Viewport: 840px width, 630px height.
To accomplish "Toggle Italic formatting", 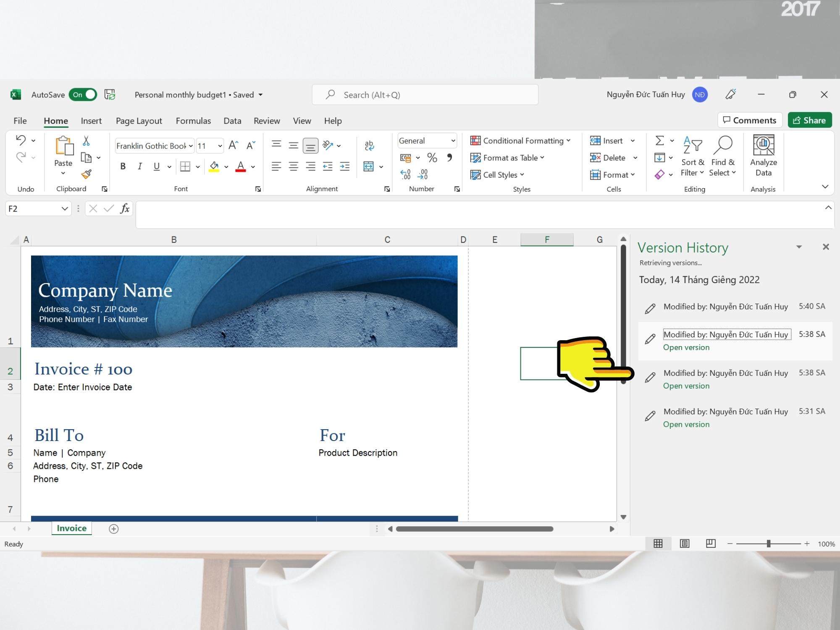I will (140, 166).
